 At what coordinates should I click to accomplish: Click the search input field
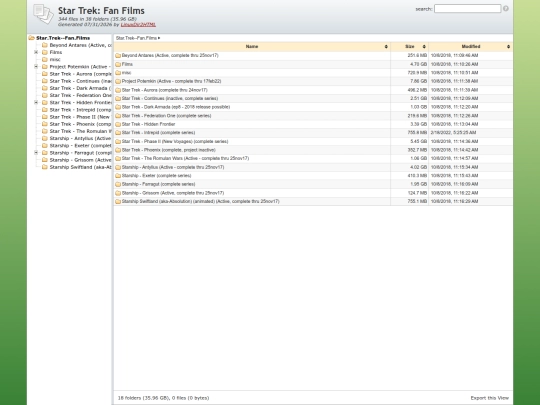(x=467, y=9)
